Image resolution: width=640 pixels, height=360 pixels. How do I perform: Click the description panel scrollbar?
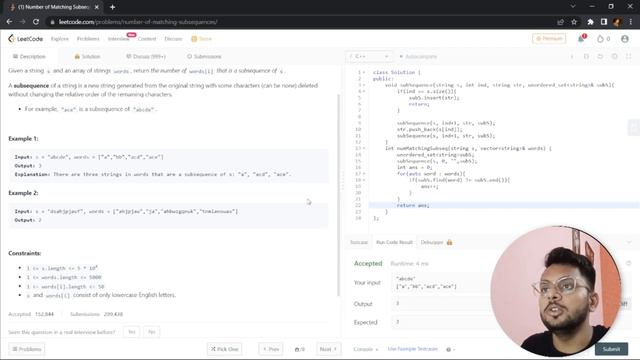click(x=338, y=195)
